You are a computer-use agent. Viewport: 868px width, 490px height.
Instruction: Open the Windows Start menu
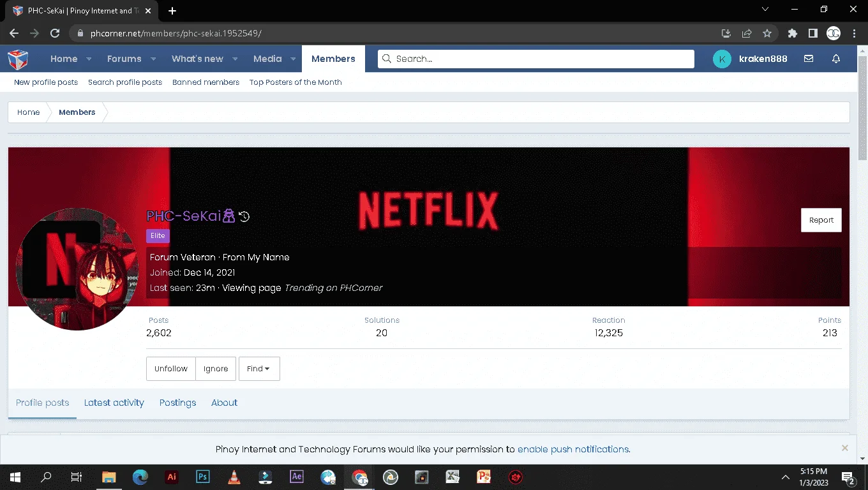tap(15, 477)
